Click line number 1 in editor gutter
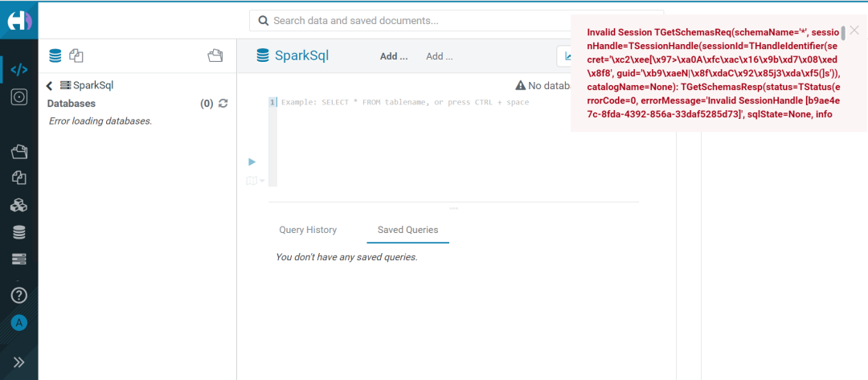Image resolution: width=868 pixels, height=380 pixels. pos(272,102)
